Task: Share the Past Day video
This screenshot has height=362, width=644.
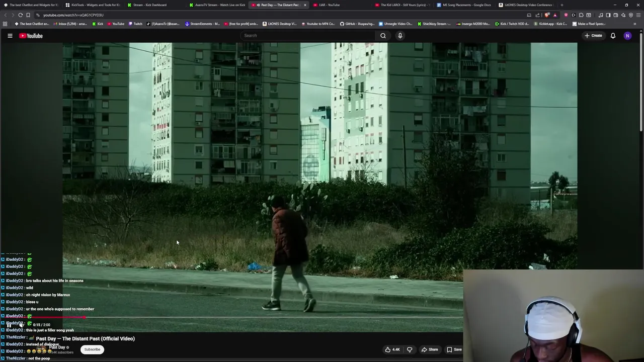Action: pyautogui.click(x=430, y=349)
